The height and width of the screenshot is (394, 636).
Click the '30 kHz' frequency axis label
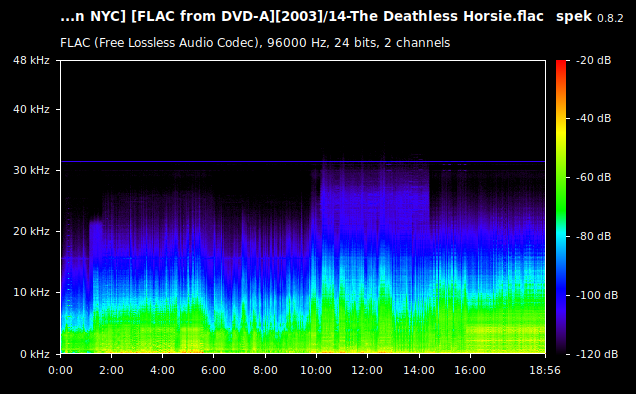[x=31, y=170]
